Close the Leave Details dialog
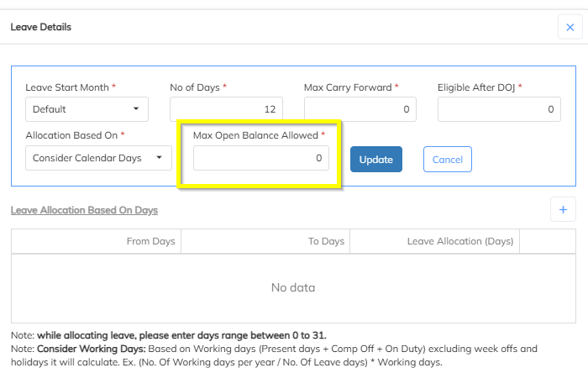Screen dimensions: 588x389 pyautogui.click(x=570, y=28)
